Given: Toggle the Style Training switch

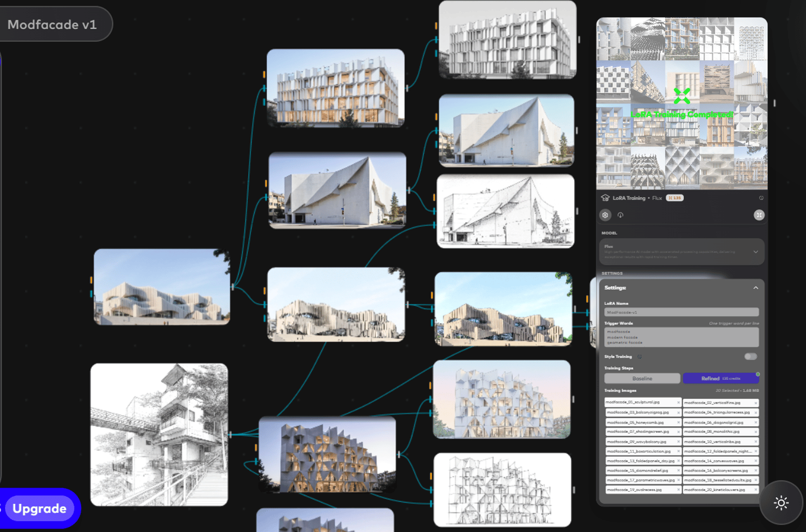Looking at the screenshot, I should pyautogui.click(x=750, y=357).
